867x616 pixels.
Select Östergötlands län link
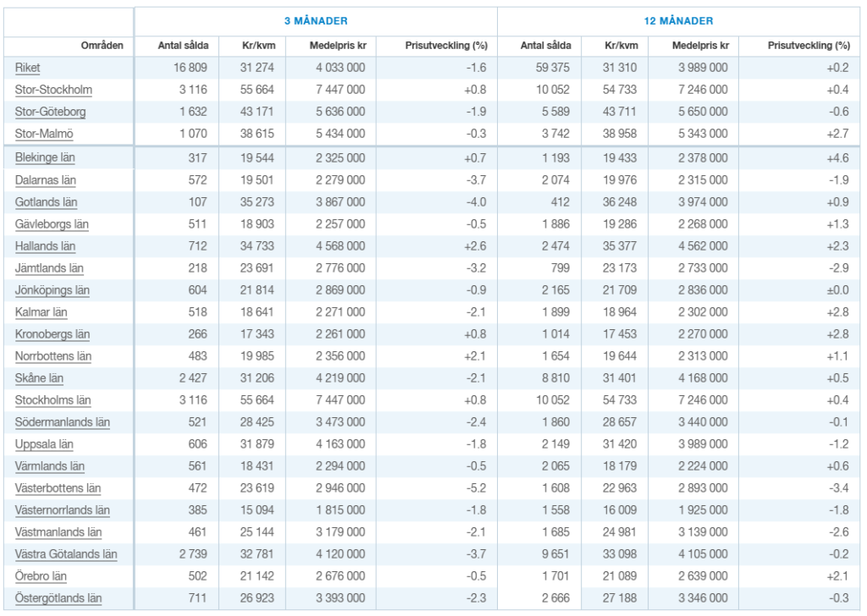point(58,598)
